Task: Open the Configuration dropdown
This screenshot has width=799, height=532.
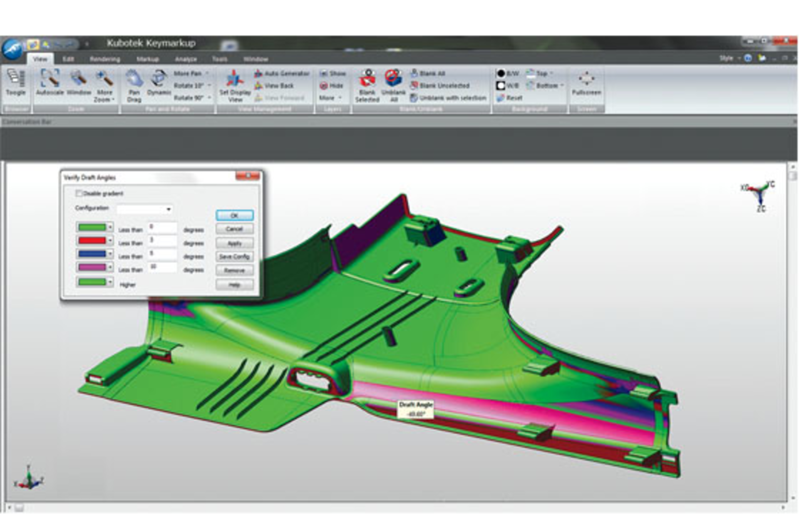Action: click(x=169, y=209)
